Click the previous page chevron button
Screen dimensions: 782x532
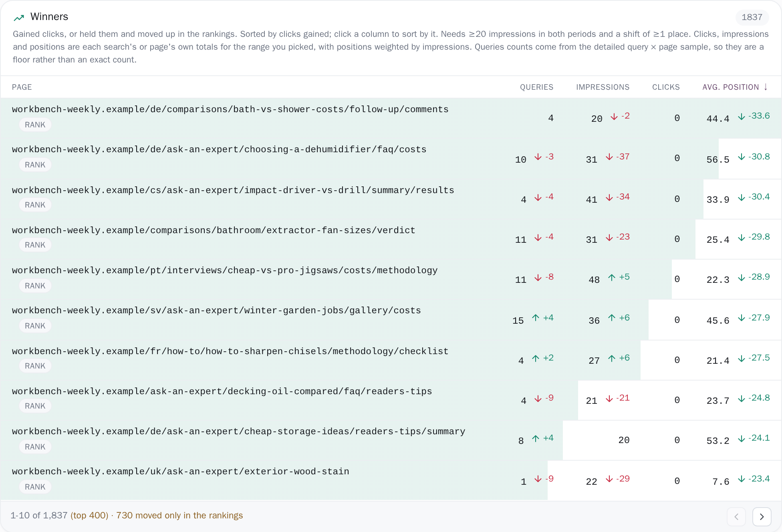point(736,516)
